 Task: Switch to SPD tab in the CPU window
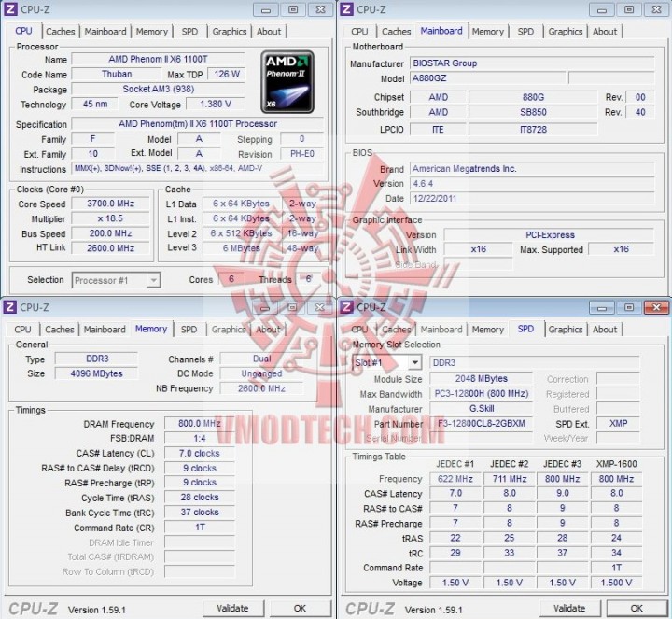point(189,32)
